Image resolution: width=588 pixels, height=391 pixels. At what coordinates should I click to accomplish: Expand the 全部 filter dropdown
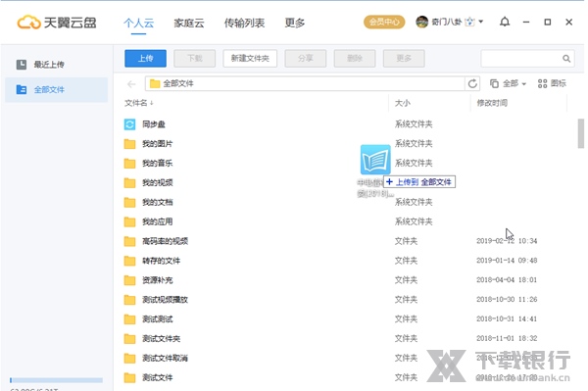coord(508,83)
